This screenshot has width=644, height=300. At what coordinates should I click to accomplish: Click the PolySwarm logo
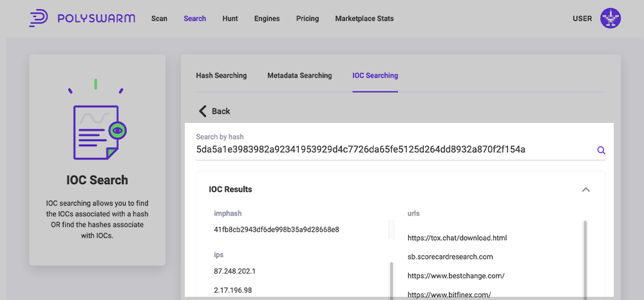click(82, 19)
